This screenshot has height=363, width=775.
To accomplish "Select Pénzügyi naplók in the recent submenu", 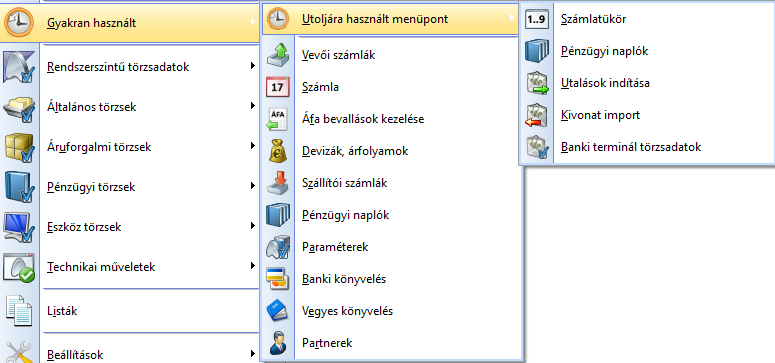I will click(647, 51).
